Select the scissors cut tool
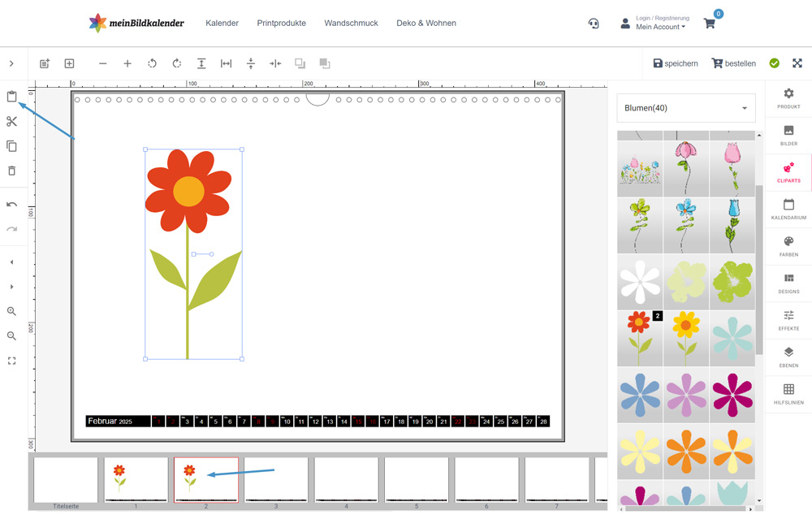812x515 pixels. click(x=11, y=122)
